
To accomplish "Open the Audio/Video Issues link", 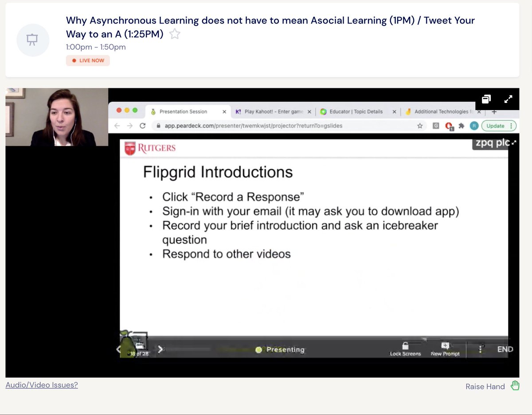I will [42, 385].
